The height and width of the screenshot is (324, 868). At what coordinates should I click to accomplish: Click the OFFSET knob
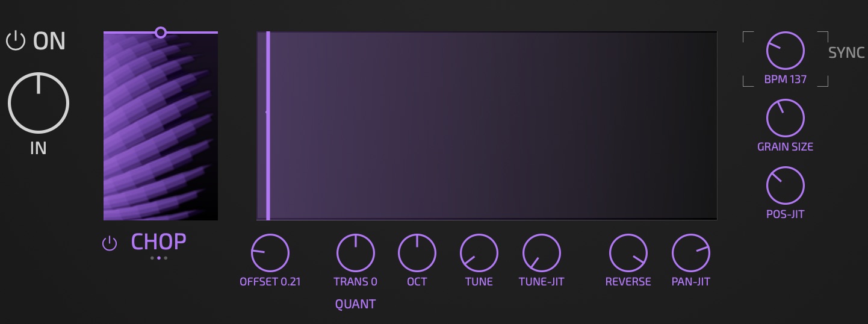click(270, 253)
